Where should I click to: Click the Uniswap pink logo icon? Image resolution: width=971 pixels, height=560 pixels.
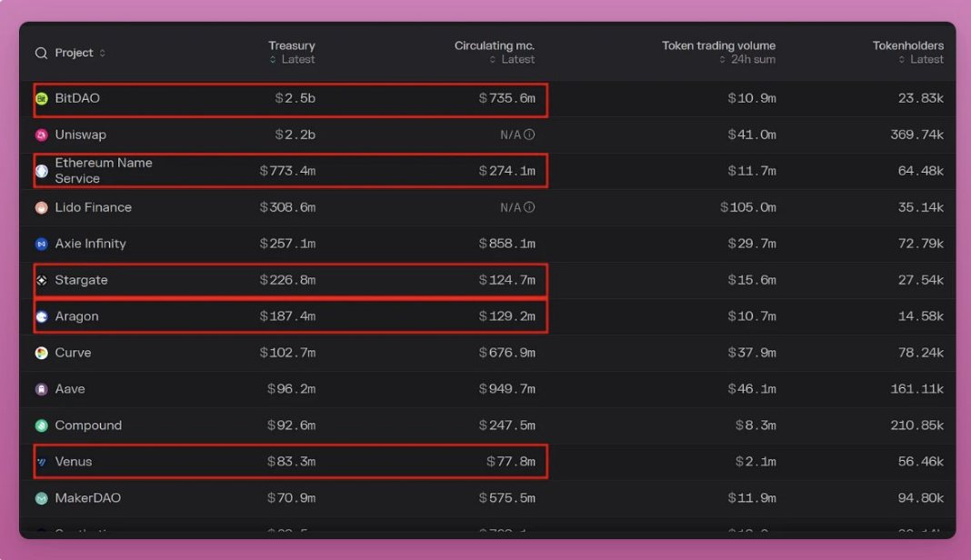42,135
